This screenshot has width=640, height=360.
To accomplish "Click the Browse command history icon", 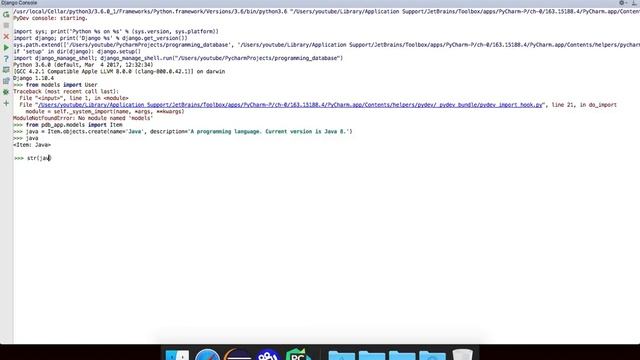I will pos(6,81).
